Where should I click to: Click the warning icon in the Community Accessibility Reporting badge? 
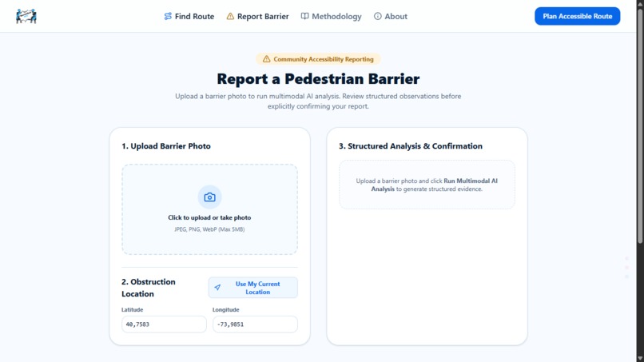pyautogui.click(x=267, y=59)
